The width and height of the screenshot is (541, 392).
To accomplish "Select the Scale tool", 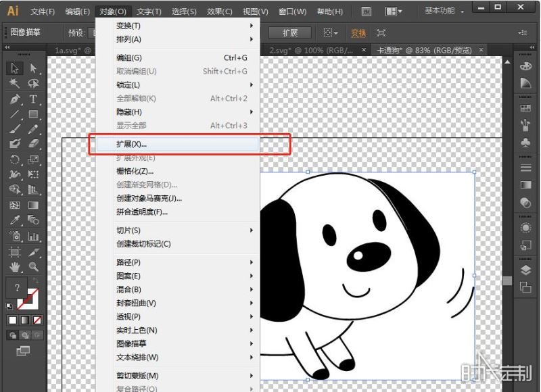I will [33, 160].
